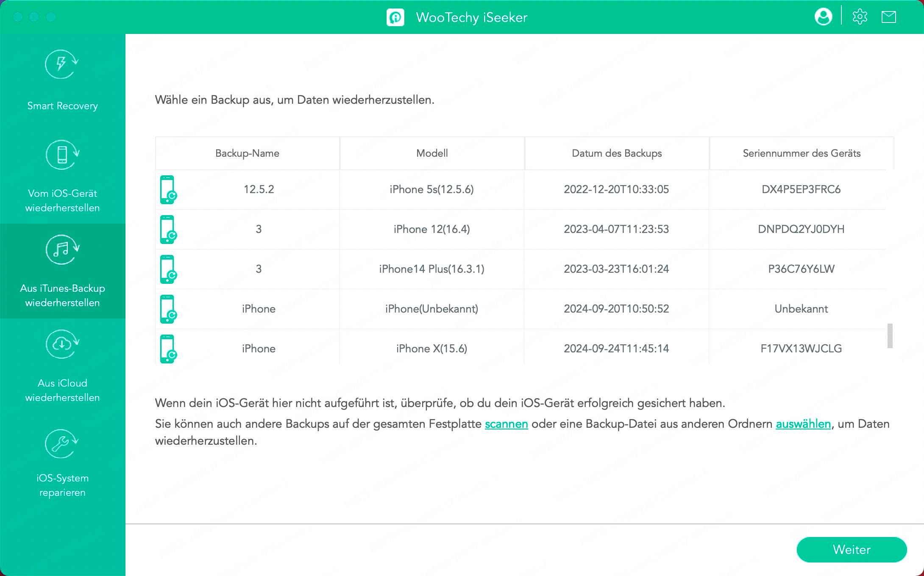Click phone icon of iPhone X backup
Image resolution: width=924 pixels, height=576 pixels.
(167, 349)
